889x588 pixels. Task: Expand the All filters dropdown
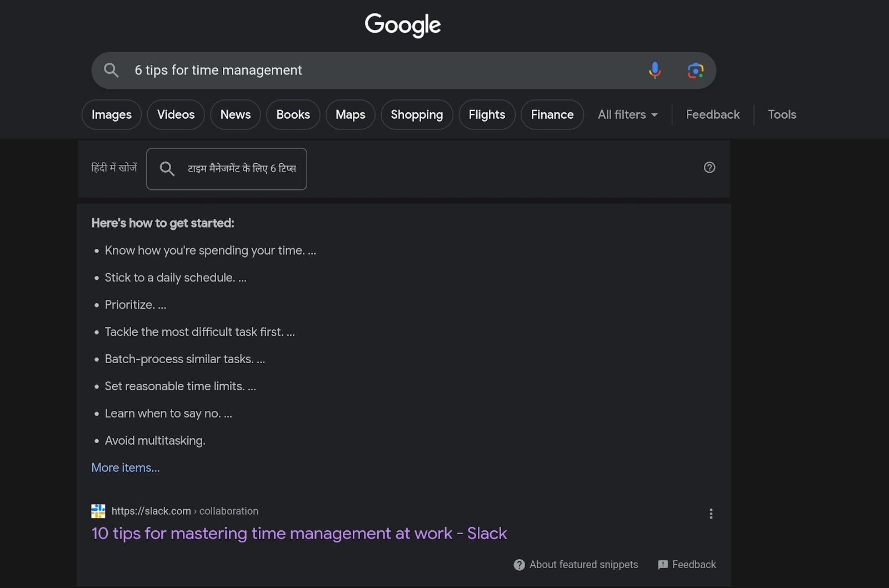coord(628,114)
